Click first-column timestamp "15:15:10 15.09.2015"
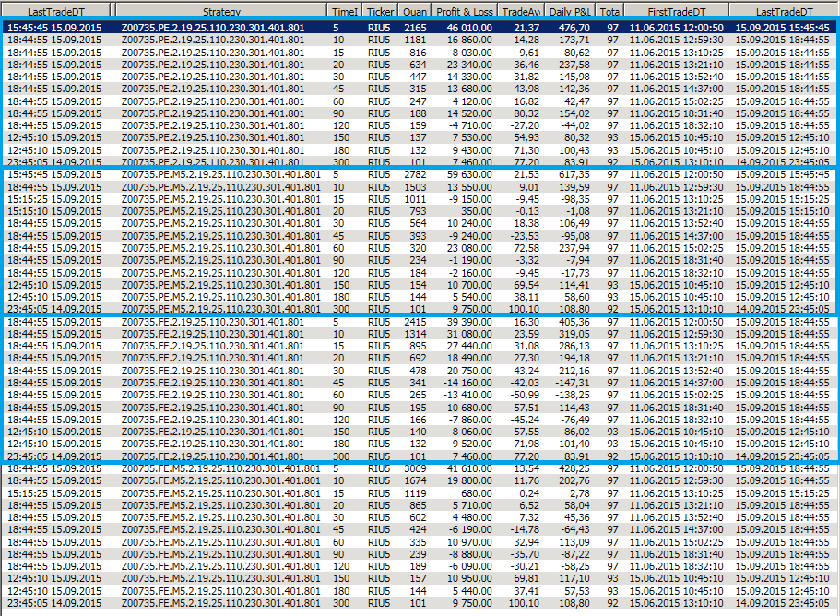Image resolution: width=840 pixels, height=616 pixels. pyautogui.click(x=54, y=211)
